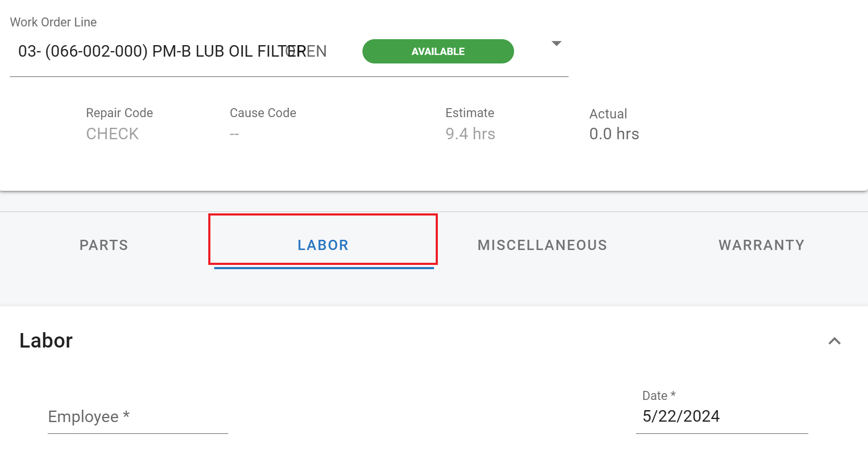The height and width of the screenshot is (457, 868).
Task: Focus the Employee input field
Action: 138,417
